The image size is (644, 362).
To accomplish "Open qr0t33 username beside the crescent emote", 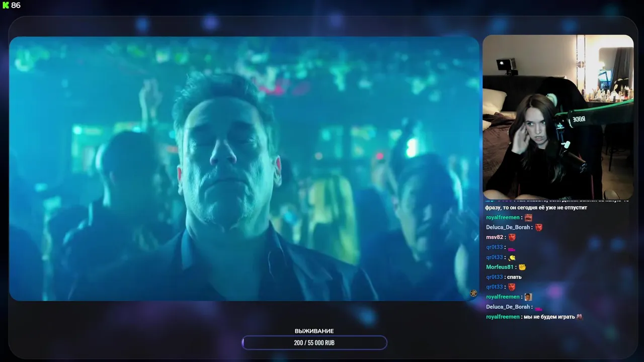I will pos(495,257).
